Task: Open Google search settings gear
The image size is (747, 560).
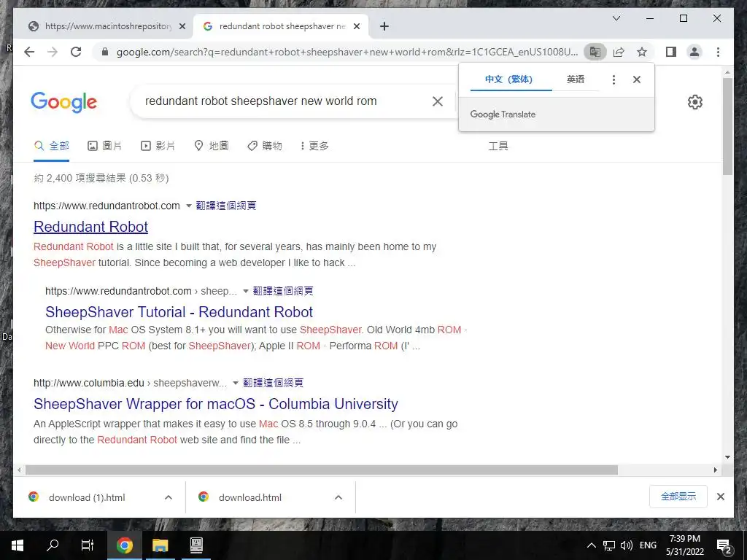Action: 695,102
